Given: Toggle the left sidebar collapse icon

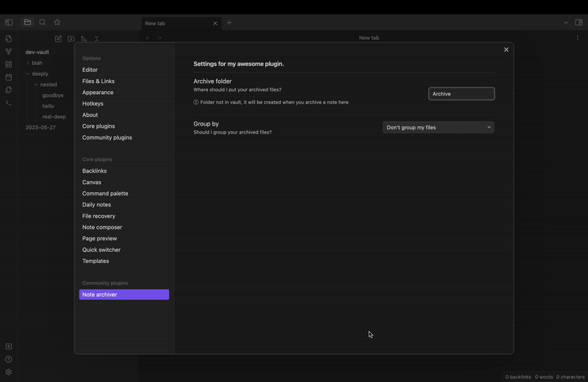Looking at the screenshot, I should coord(9,23).
